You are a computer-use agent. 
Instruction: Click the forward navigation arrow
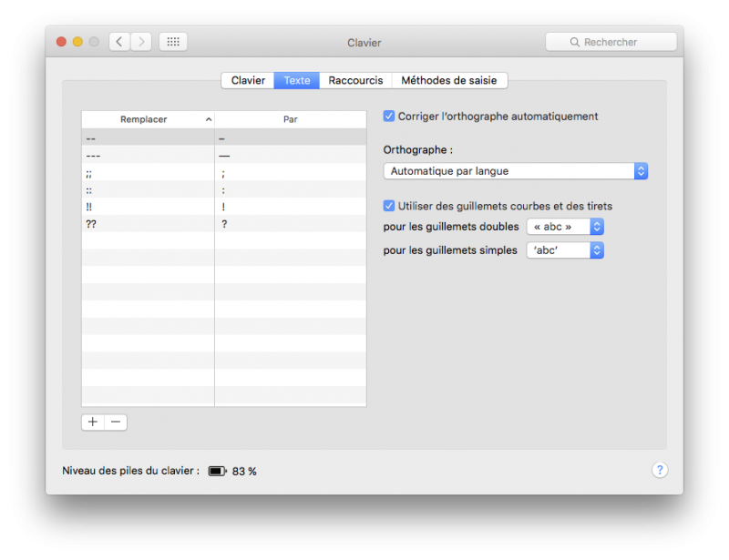click(x=141, y=42)
